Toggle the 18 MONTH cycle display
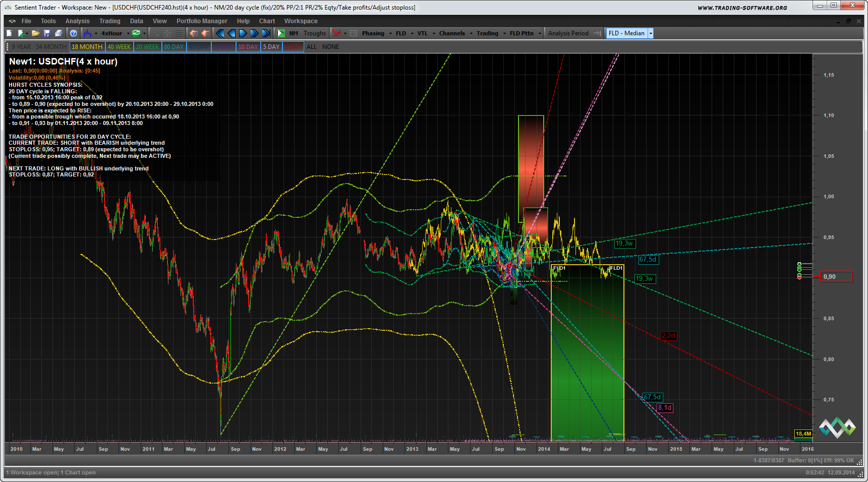868x482 pixels. click(x=87, y=47)
